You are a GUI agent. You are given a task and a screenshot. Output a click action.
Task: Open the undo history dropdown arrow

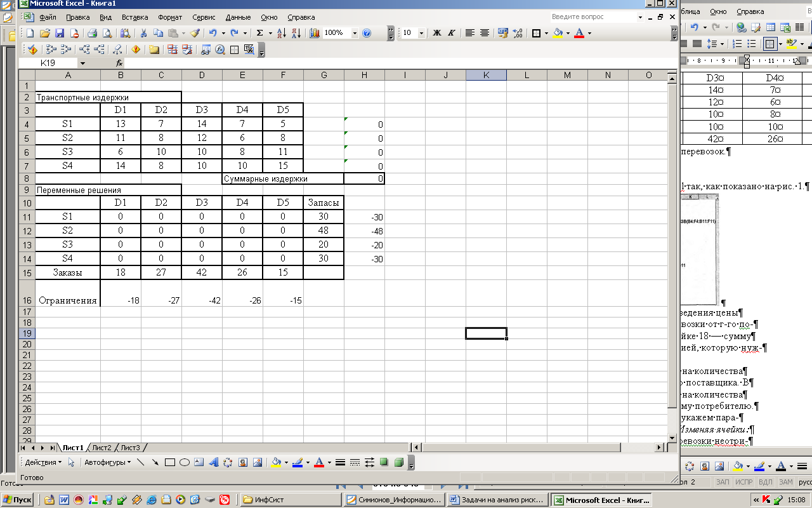(x=222, y=33)
